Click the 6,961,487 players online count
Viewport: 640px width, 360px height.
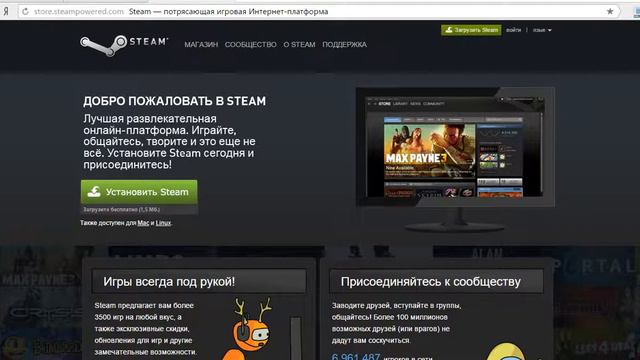click(x=356, y=356)
